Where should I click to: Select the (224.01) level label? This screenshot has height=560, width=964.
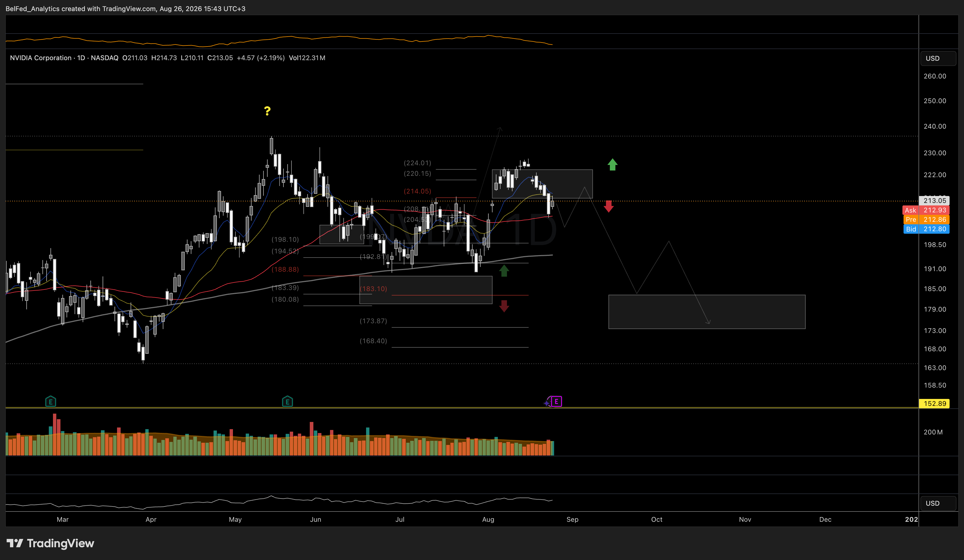(417, 163)
